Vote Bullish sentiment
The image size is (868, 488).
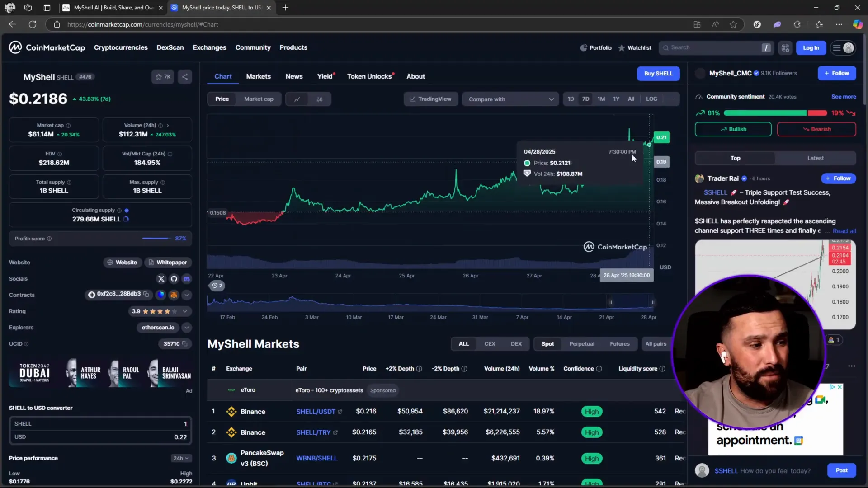click(733, 129)
